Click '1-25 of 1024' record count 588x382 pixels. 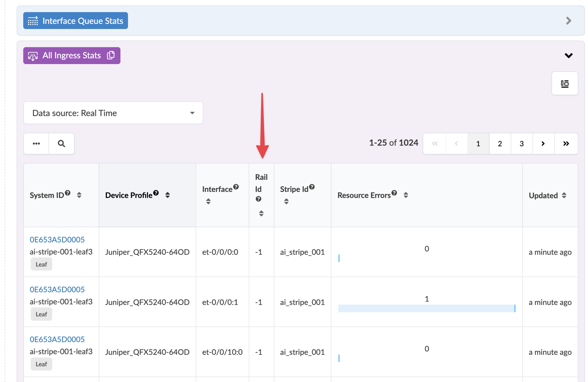point(394,143)
